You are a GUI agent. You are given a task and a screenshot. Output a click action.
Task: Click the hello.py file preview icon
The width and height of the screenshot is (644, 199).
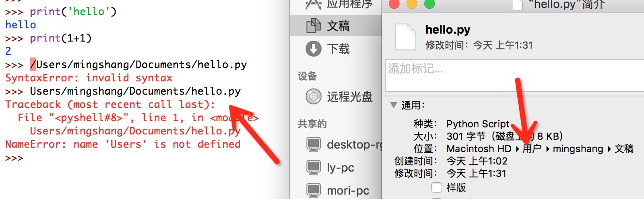tap(406, 36)
